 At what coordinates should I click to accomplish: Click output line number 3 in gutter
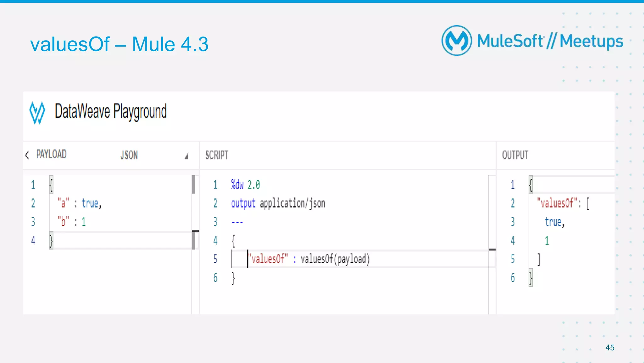pyautogui.click(x=513, y=222)
